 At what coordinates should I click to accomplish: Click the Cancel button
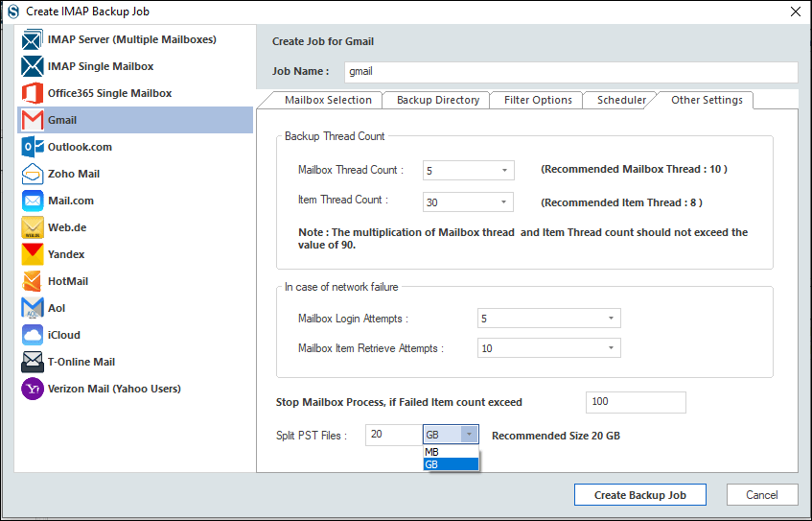tap(762, 495)
